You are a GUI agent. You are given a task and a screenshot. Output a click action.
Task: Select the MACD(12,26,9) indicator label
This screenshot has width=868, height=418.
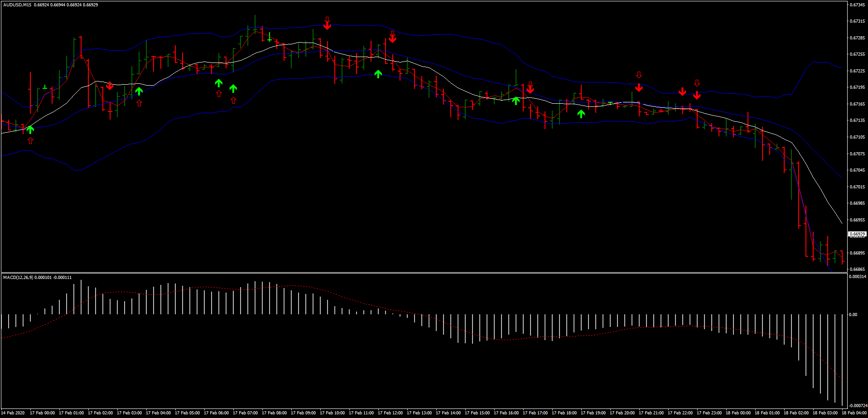point(18,277)
